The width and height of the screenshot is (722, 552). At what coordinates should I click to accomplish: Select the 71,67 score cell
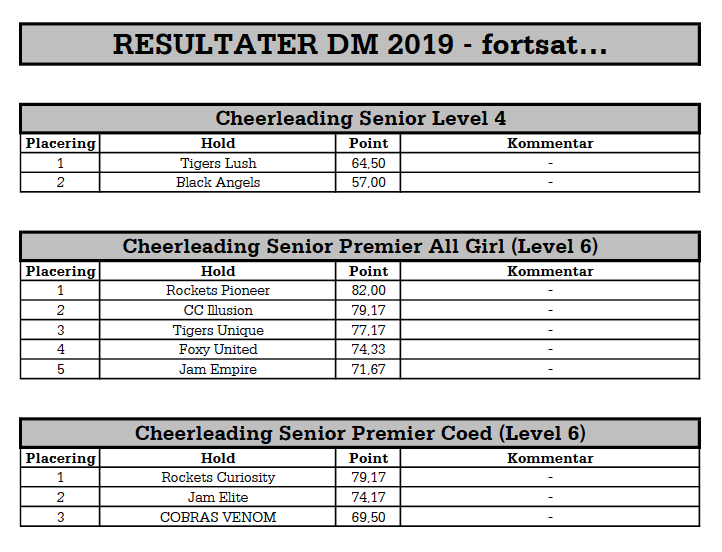(368, 369)
